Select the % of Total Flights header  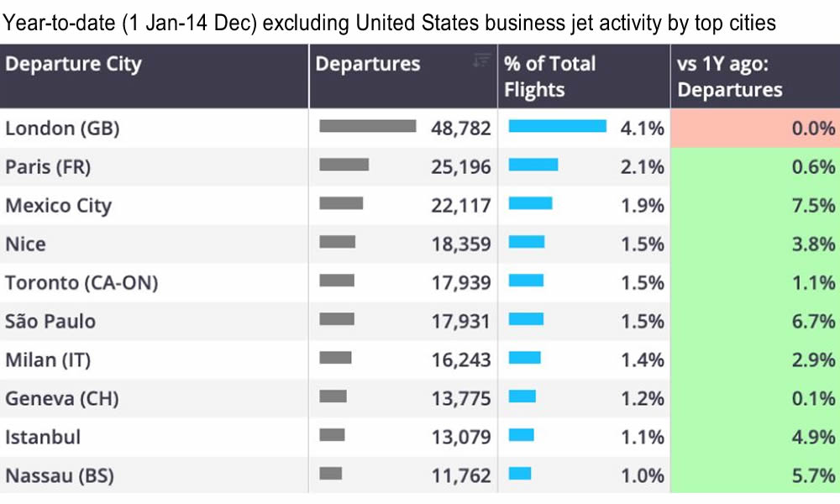click(549, 76)
